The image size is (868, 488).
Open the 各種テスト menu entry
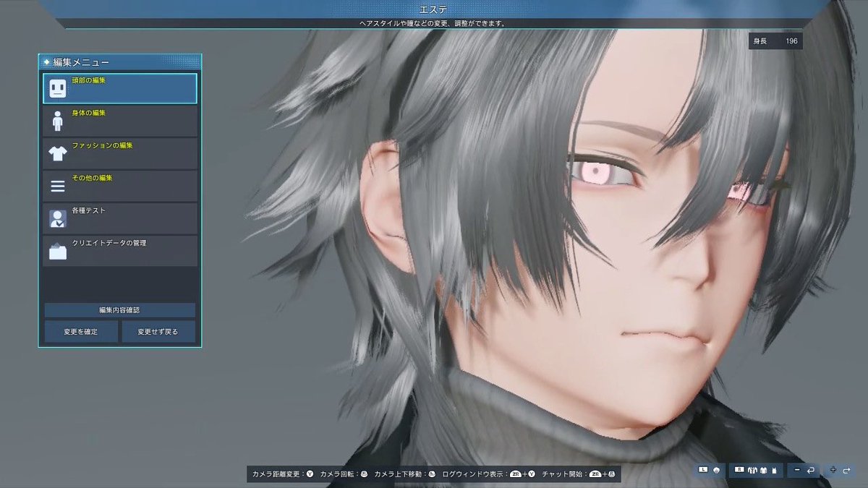tap(120, 218)
